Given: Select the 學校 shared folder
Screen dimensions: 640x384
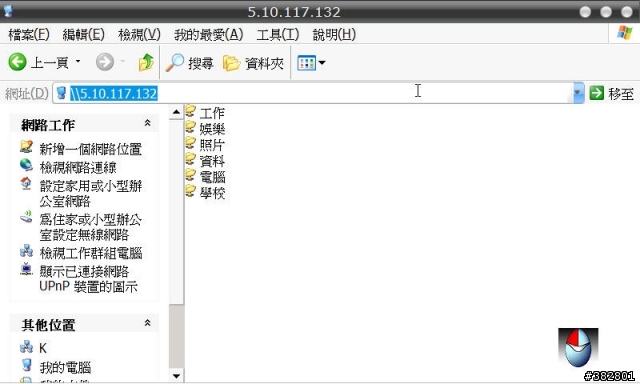Looking at the screenshot, I should coord(205,193).
